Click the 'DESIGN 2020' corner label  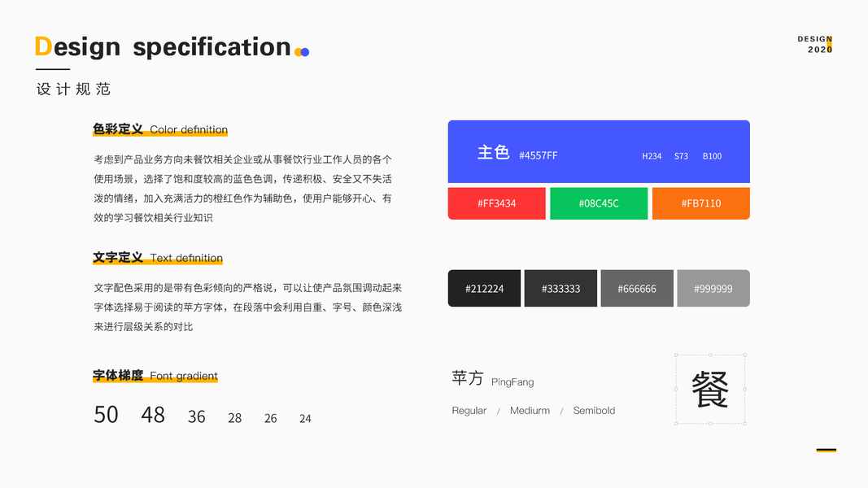click(815, 44)
